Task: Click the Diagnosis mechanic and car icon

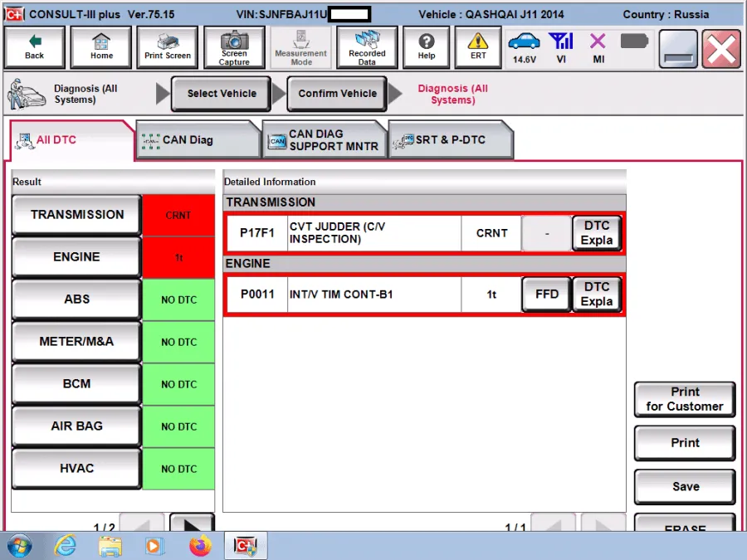Action: (x=27, y=94)
